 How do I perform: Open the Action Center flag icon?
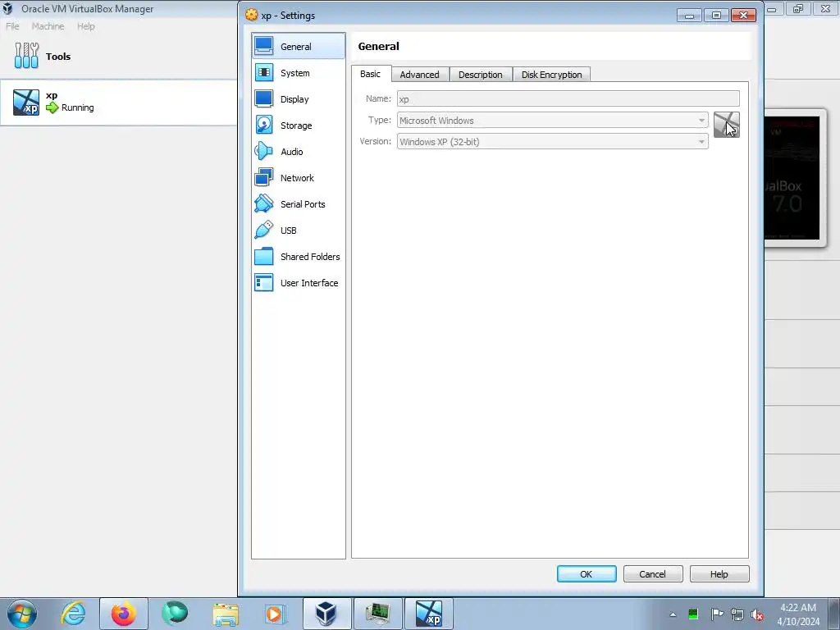click(716, 614)
